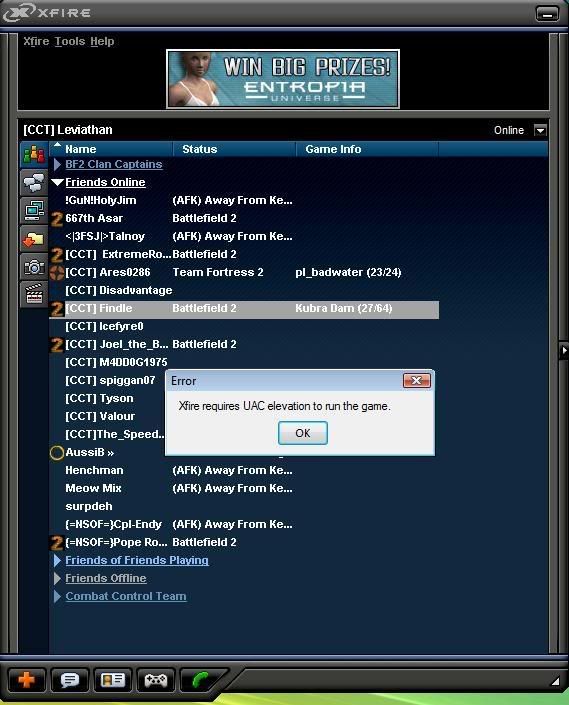Click the chat bubble button in bottom toolbar
The image size is (569, 705).
click(70, 679)
